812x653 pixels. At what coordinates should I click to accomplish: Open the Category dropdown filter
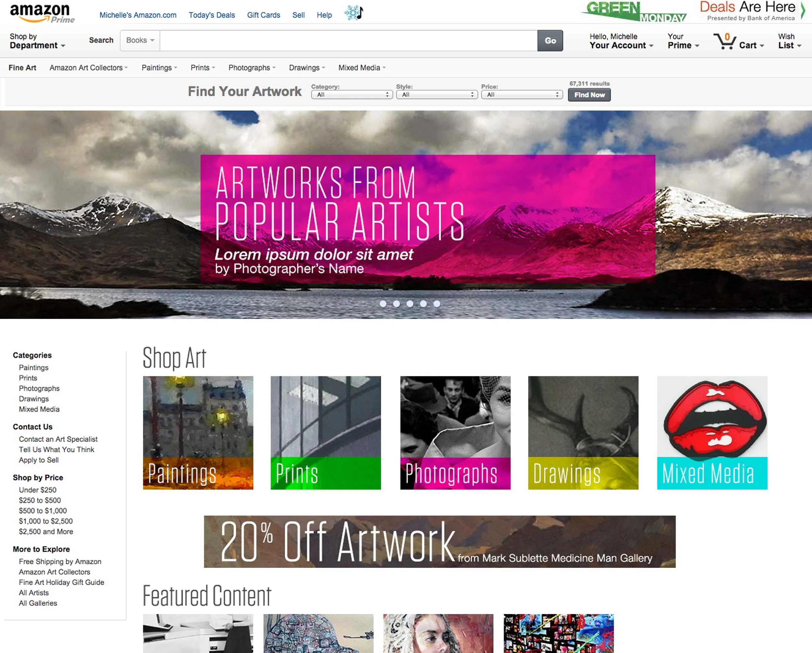point(352,95)
